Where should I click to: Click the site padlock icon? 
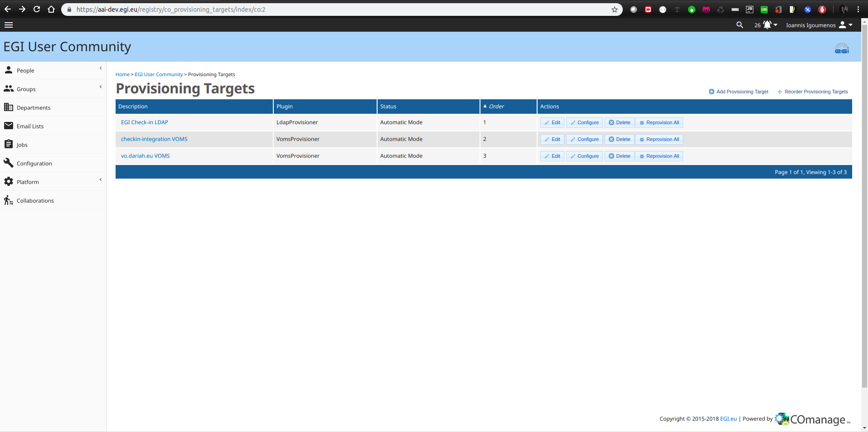click(x=69, y=10)
